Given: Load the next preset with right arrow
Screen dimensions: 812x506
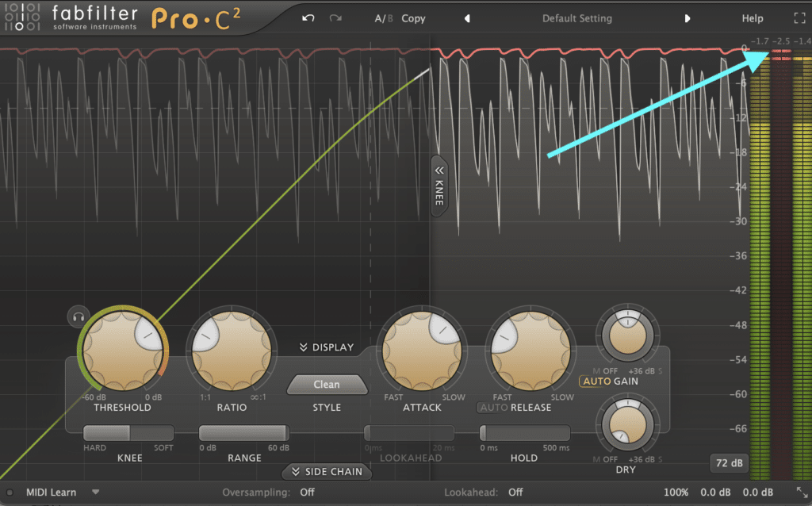Looking at the screenshot, I should pos(688,18).
